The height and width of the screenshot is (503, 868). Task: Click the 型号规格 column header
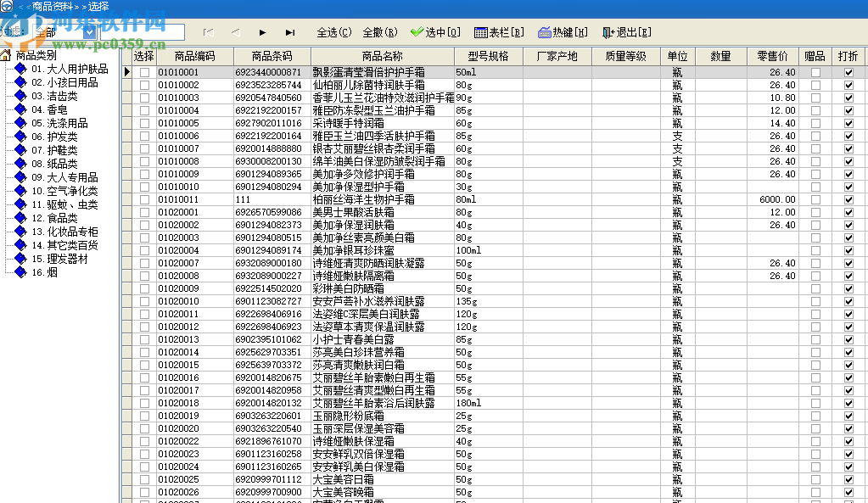click(x=488, y=56)
